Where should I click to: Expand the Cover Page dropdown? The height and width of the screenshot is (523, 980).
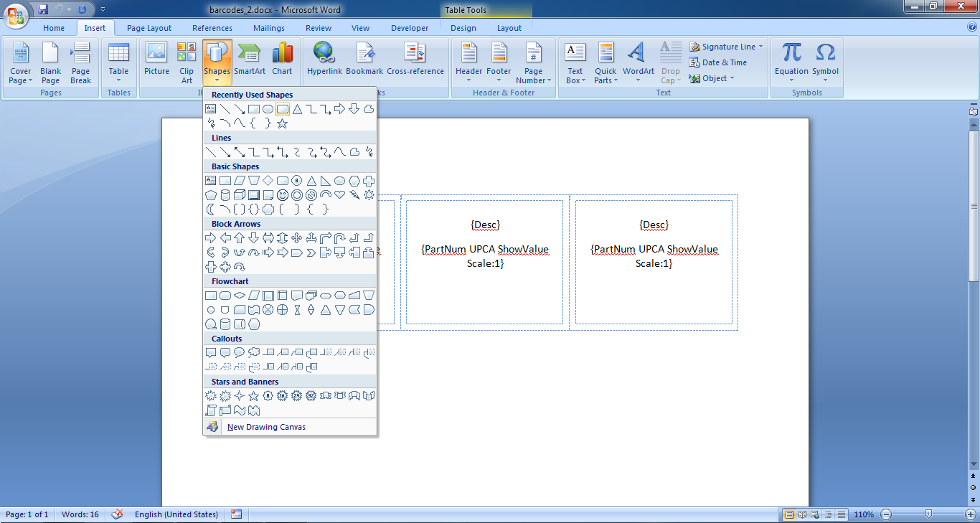[x=20, y=76]
